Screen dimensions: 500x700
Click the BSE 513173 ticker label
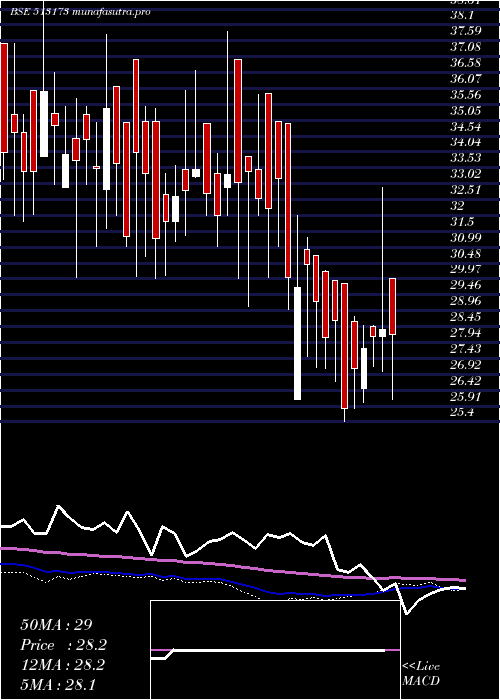pyautogui.click(x=39, y=12)
